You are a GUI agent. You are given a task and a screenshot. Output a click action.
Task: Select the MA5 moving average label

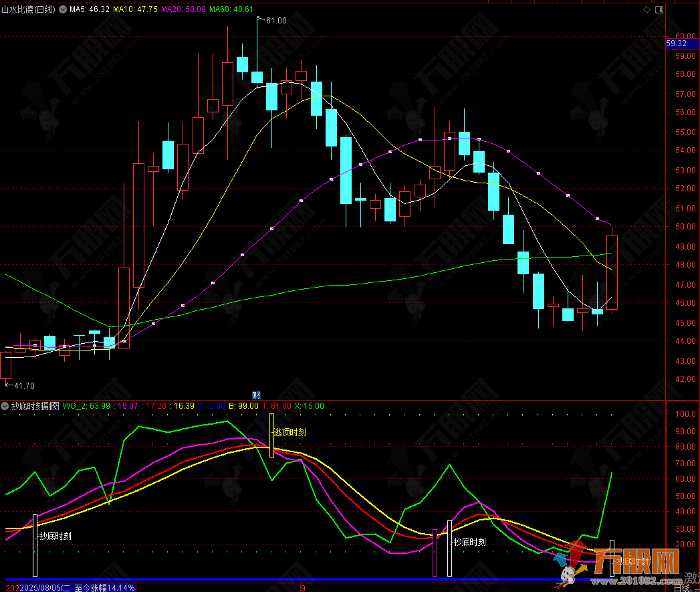pyautogui.click(x=90, y=10)
